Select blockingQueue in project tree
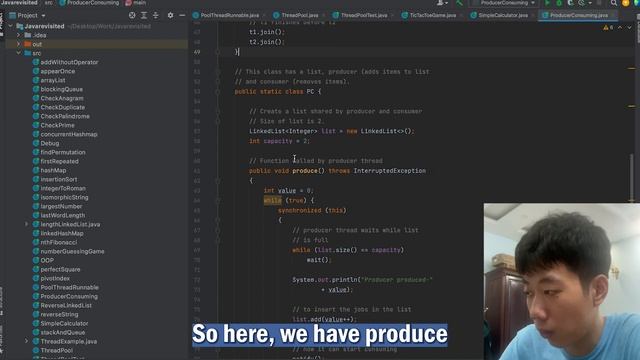 pos(61,89)
